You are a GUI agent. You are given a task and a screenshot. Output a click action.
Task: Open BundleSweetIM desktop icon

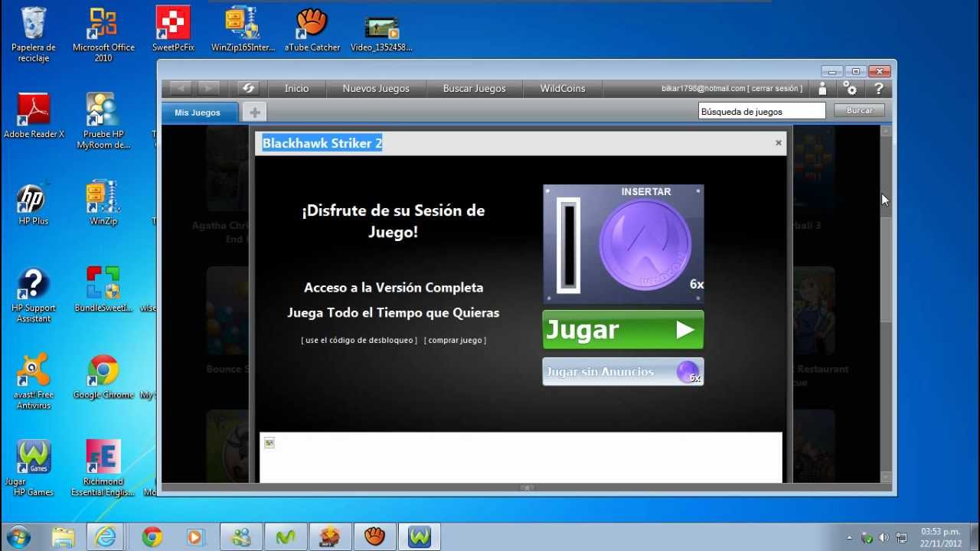click(x=103, y=289)
